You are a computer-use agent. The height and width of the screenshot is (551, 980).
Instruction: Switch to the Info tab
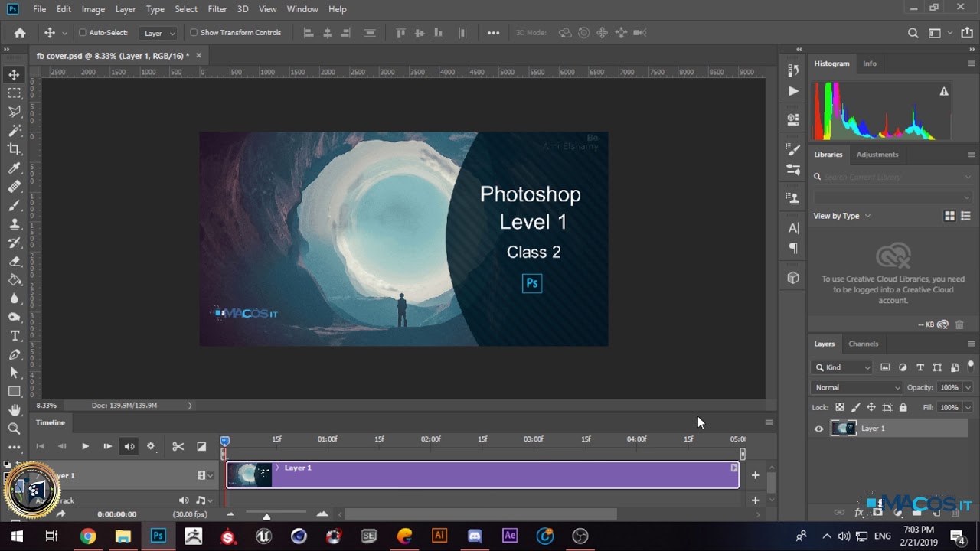[870, 64]
